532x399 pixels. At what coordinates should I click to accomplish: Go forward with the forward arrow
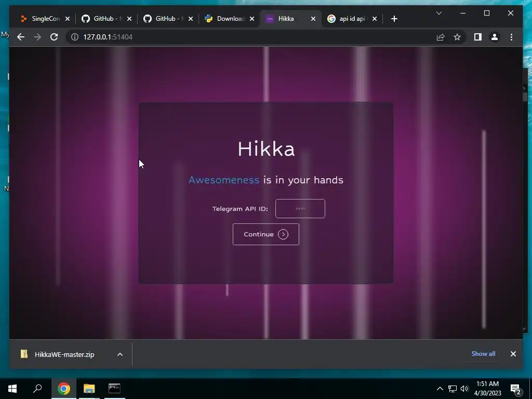37,37
